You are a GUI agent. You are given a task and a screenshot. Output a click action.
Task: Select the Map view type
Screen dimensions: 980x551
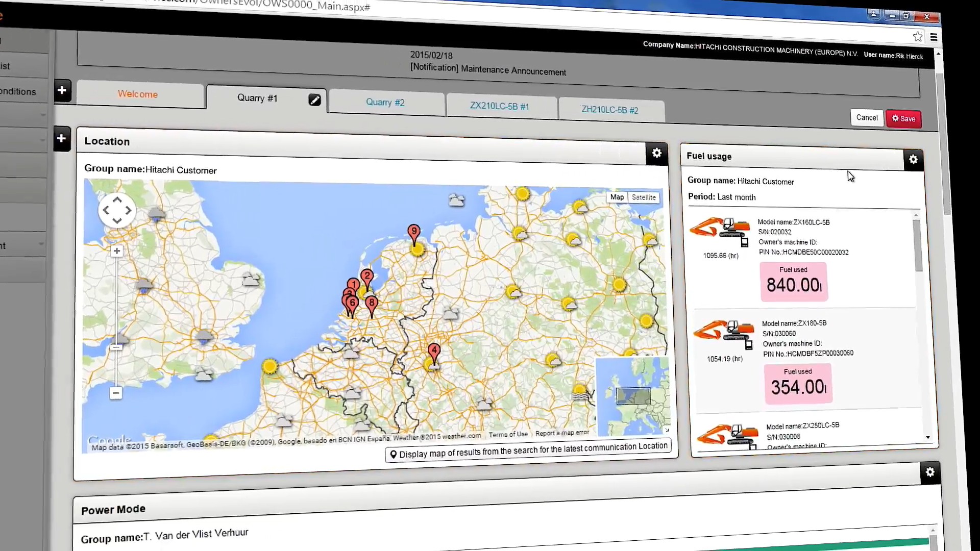click(x=617, y=197)
